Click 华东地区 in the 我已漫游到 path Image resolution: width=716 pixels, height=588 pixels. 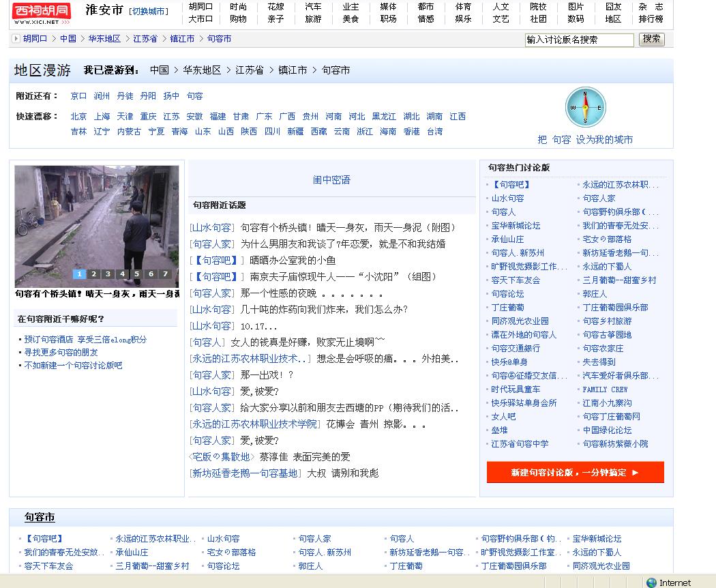202,70
